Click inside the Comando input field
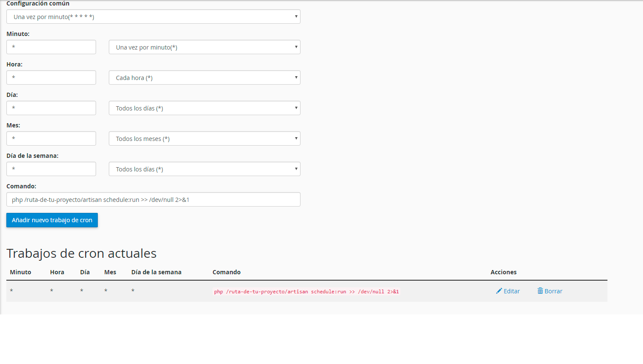Image resolution: width=643 pixels, height=364 pixels. tap(153, 199)
